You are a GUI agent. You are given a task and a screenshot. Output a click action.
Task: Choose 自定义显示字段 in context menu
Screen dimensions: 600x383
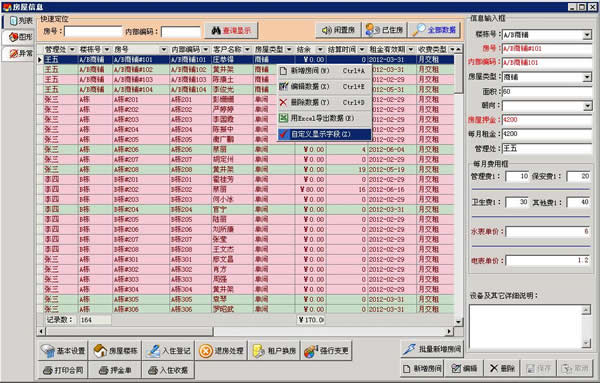(x=324, y=134)
